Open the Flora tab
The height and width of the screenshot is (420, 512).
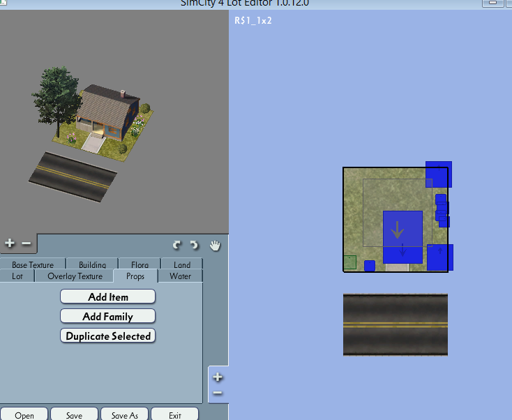[x=140, y=264]
